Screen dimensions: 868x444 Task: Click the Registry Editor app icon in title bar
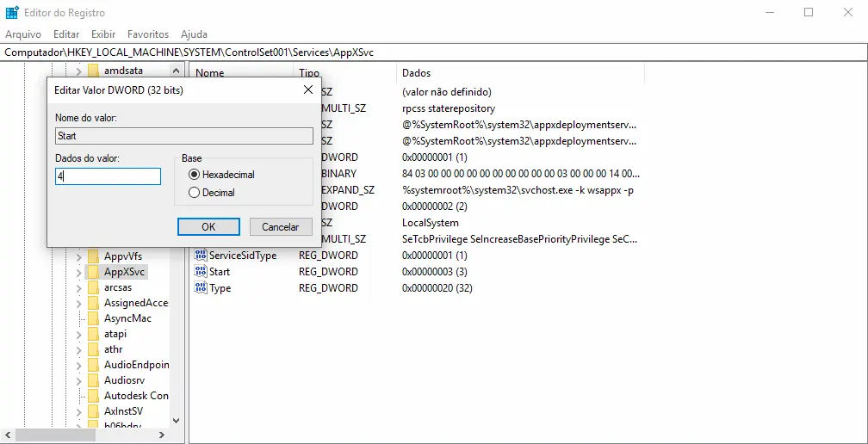(x=12, y=12)
